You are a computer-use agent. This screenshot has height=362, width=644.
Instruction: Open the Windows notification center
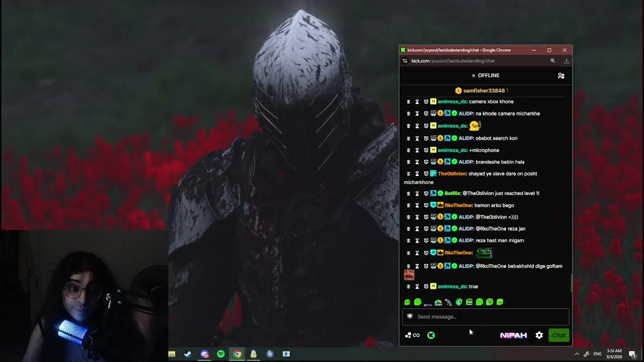point(633,354)
